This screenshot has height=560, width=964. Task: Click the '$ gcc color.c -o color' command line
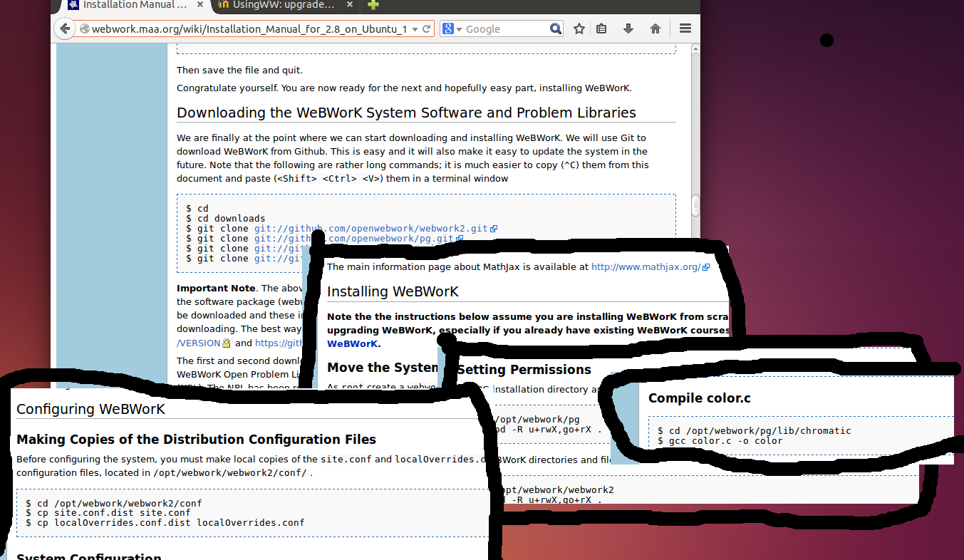[720, 441]
